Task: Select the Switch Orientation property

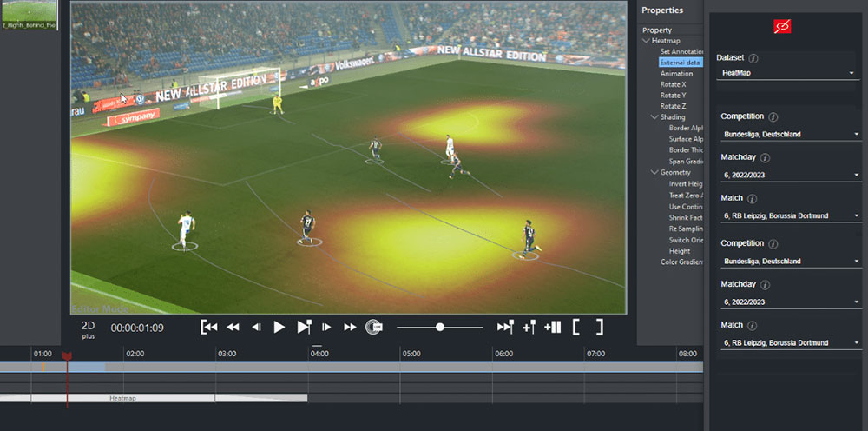Action: click(686, 240)
